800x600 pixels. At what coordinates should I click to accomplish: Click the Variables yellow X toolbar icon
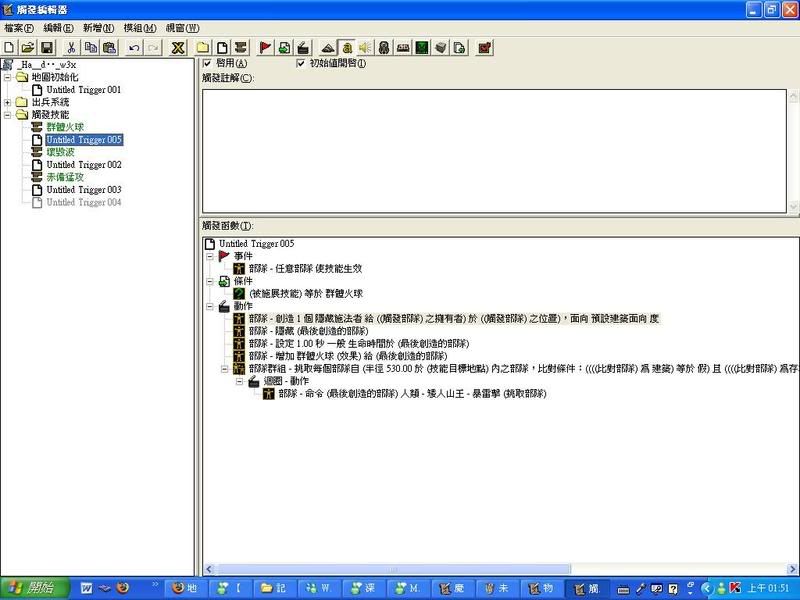coord(177,47)
